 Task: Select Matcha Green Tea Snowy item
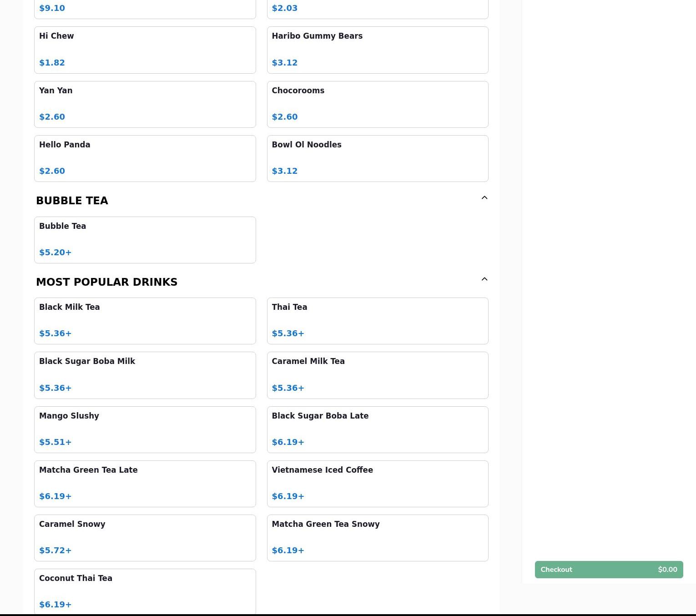click(377, 538)
